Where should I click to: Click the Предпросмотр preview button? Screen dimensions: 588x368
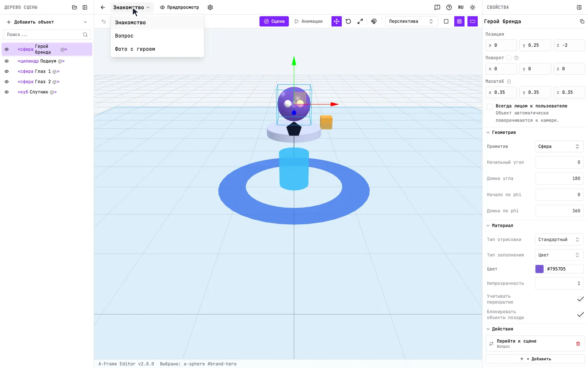coord(179,7)
